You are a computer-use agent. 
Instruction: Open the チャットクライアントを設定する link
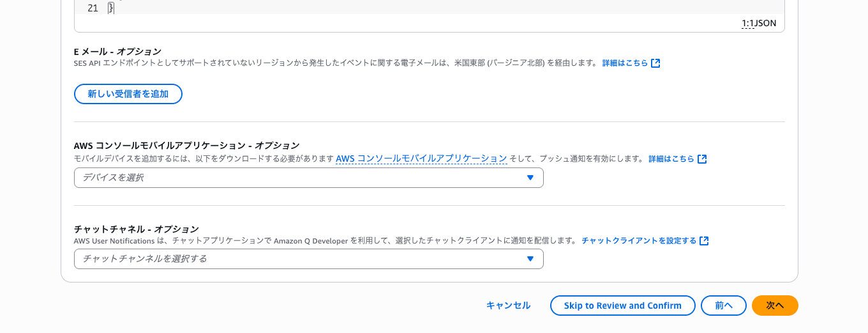pyautogui.click(x=638, y=241)
